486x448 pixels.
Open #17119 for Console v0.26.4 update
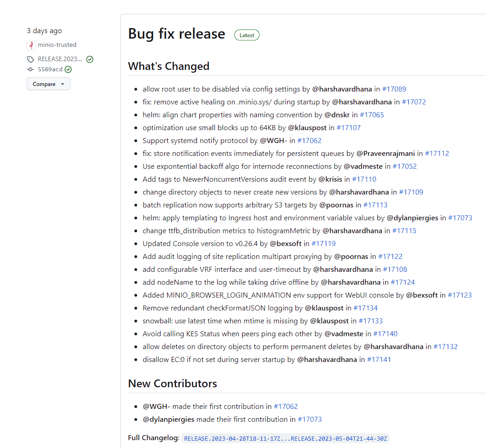[324, 243]
